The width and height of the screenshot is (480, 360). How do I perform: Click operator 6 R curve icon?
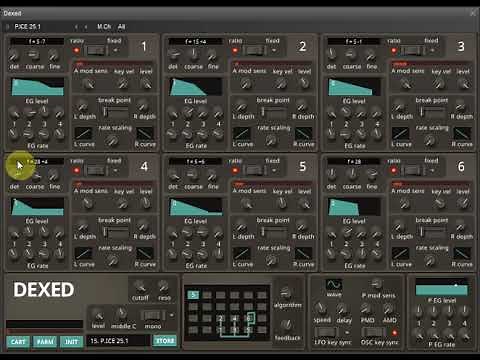tap(462, 254)
